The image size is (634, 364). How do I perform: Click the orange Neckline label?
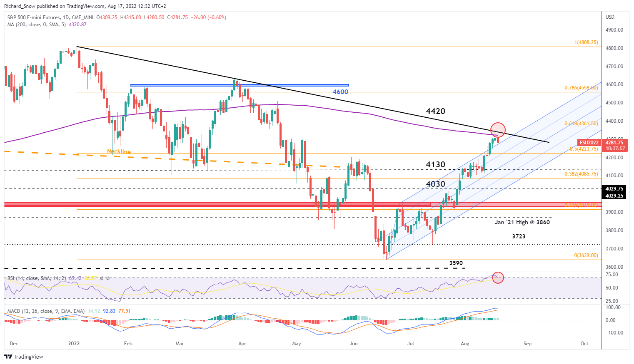(x=119, y=151)
